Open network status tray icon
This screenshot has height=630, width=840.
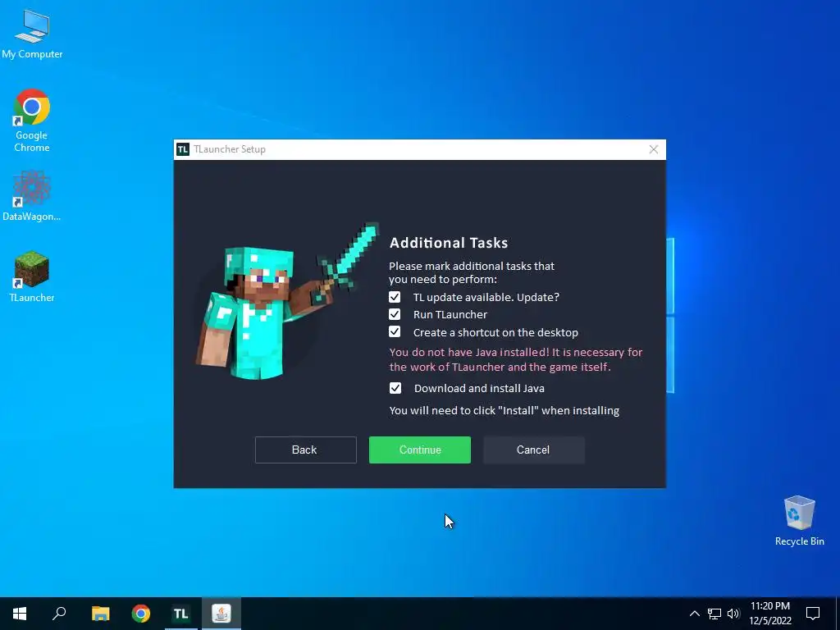[x=714, y=614]
